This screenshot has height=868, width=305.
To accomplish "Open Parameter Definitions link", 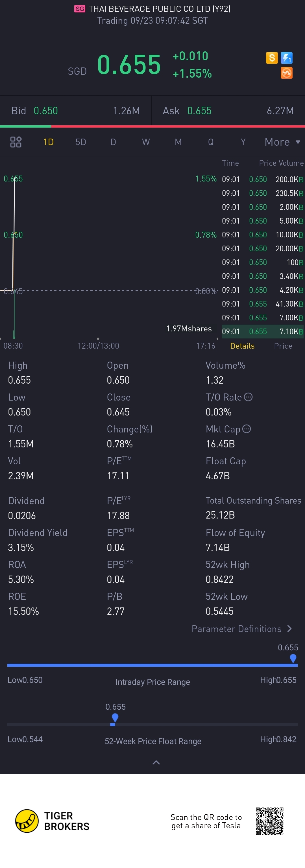I will pos(242,629).
